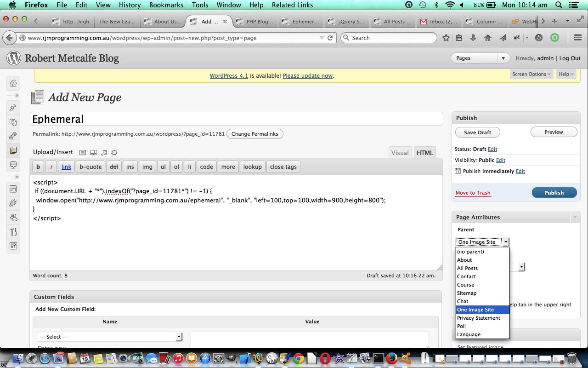Click the Preview button
Screen dimensions: 588x368
(554, 132)
